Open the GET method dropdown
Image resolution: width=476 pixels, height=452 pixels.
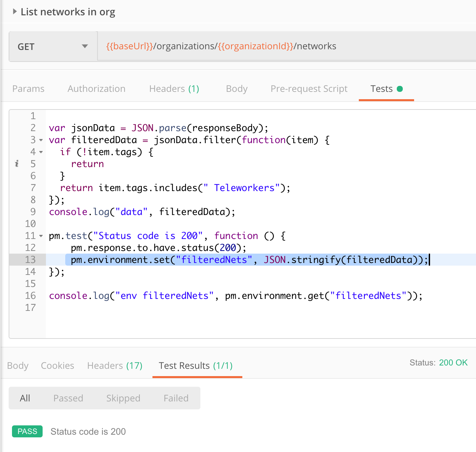[53, 47]
